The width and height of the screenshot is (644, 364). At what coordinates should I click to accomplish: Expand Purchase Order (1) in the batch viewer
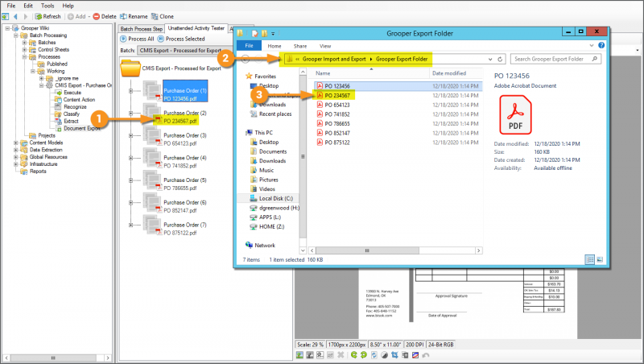(130, 91)
